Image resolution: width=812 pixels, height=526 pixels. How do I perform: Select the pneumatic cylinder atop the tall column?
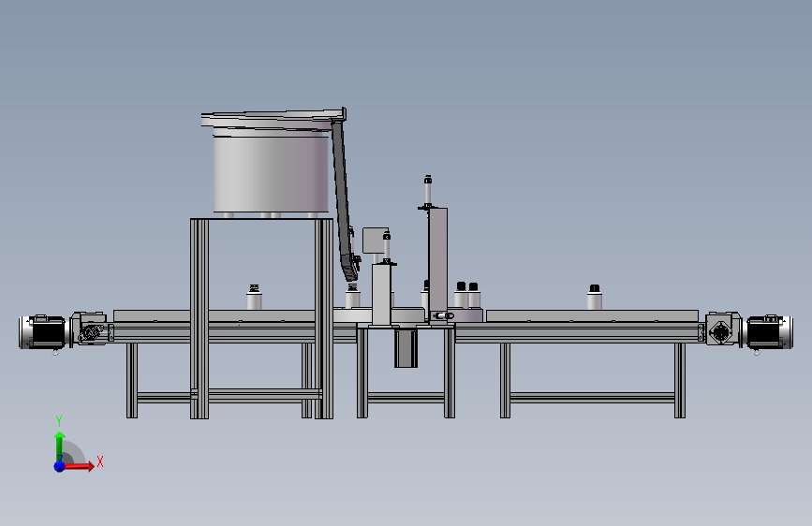click(428, 192)
